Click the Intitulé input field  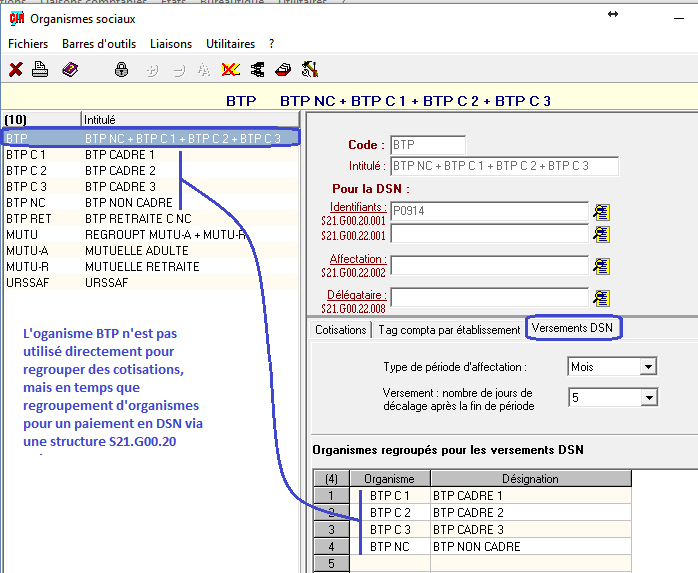point(504,166)
